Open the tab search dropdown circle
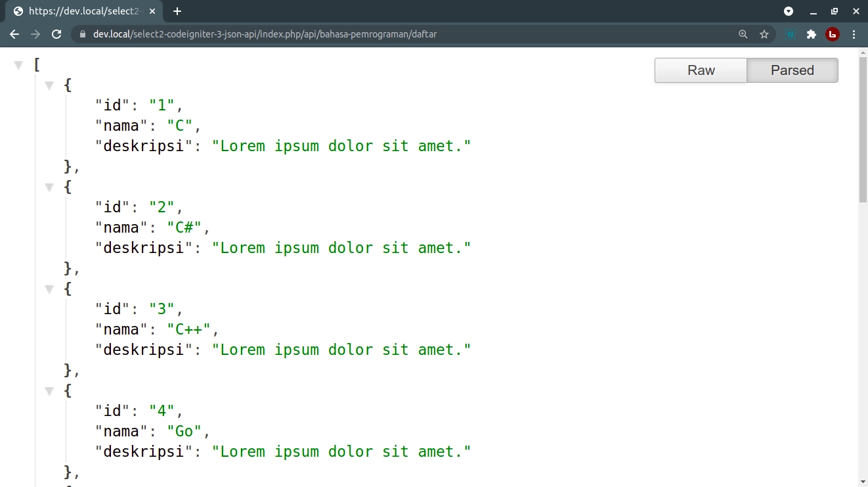The height and width of the screenshot is (487, 868). 789,11
